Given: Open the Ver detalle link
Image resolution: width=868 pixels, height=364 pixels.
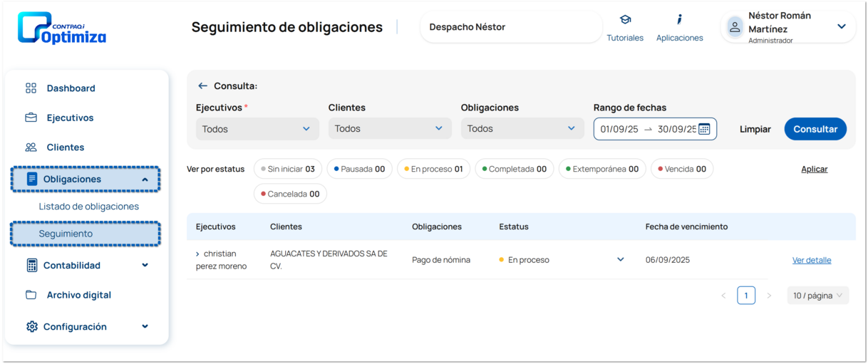Looking at the screenshot, I should click(811, 260).
